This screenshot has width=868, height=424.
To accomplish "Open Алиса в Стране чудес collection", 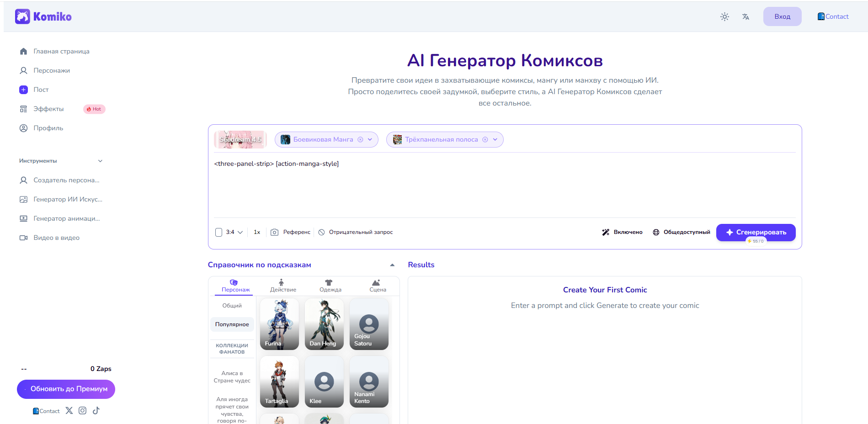I will coord(232,377).
